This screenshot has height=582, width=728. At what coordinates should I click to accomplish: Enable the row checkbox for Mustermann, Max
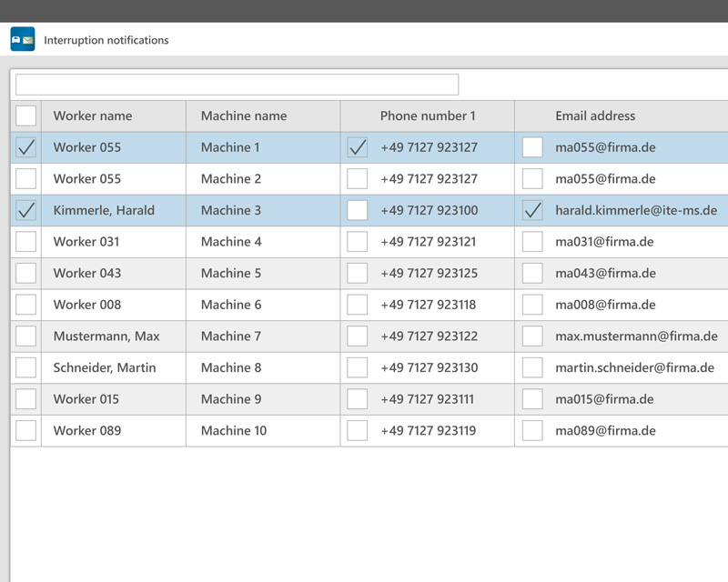pyautogui.click(x=25, y=336)
